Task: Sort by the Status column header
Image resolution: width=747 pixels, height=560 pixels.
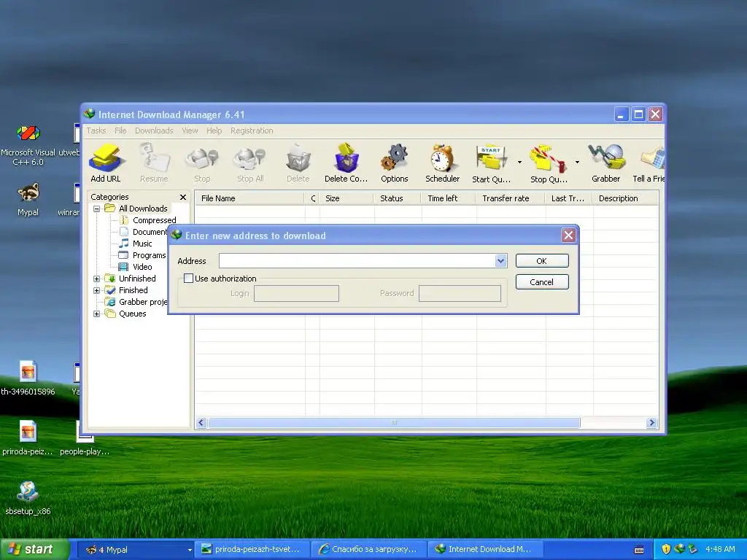Action: [398, 198]
